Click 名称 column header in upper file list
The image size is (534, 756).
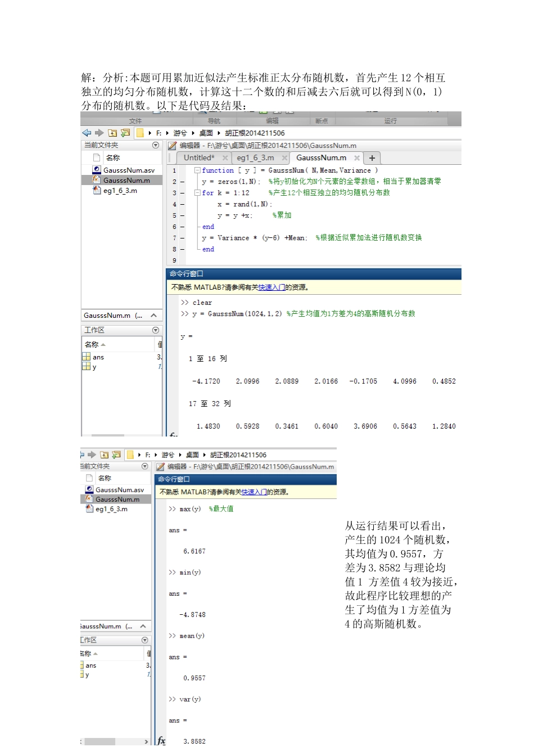coord(113,158)
